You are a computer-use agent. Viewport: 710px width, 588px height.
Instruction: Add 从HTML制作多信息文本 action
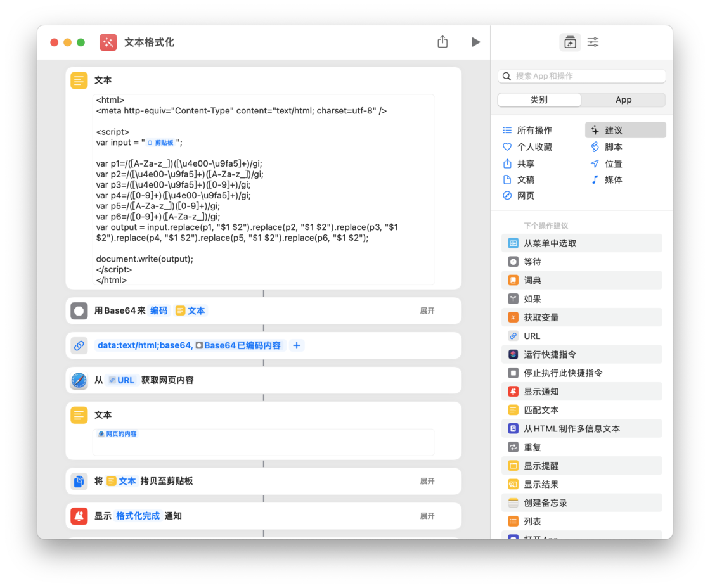(x=581, y=429)
